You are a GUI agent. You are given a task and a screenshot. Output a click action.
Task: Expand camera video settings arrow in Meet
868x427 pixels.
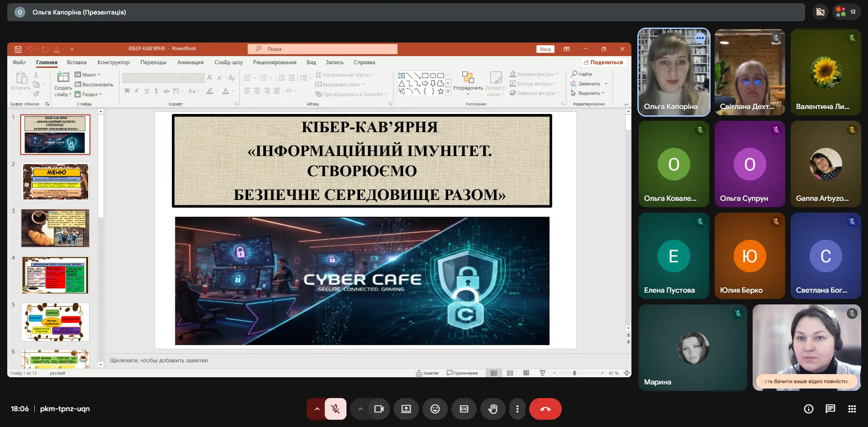coord(360,409)
